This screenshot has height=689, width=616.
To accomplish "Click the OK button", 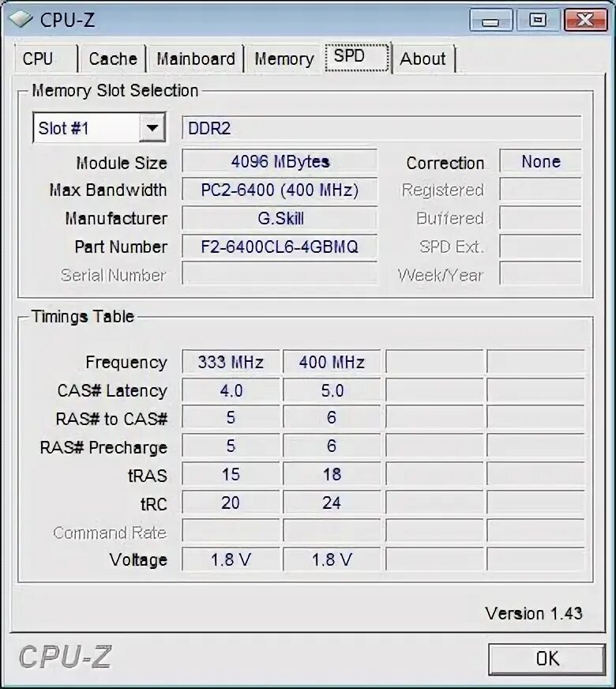I will 547,659.
